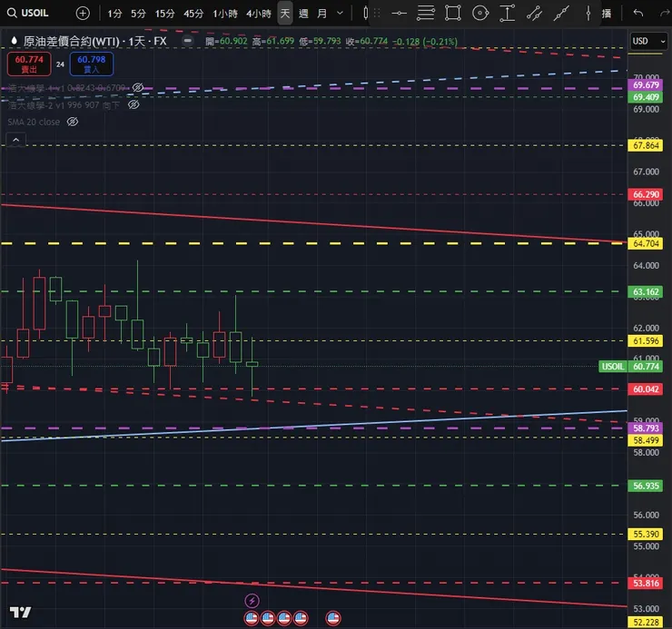Image resolution: width=672 pixels, height=629 pixels.
Task: Click the 56.935 green price label
Action: [646, 486]
